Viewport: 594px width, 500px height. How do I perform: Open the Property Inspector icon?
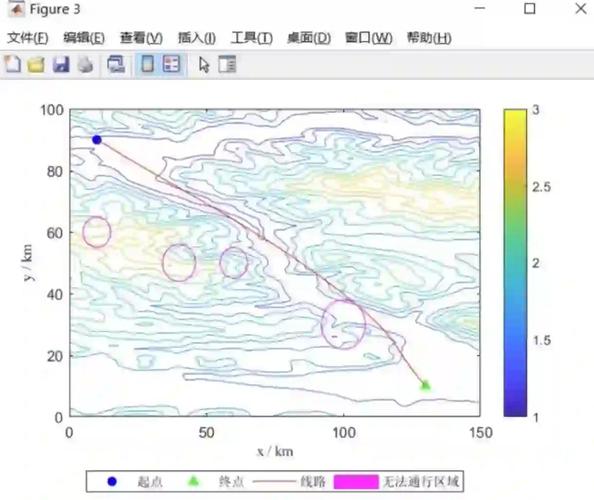227,64
